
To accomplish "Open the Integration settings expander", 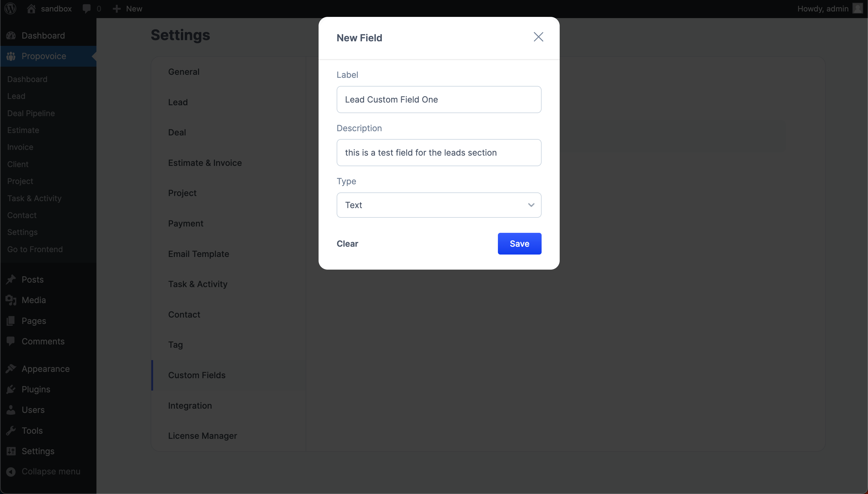I will [x=190, y=405].
